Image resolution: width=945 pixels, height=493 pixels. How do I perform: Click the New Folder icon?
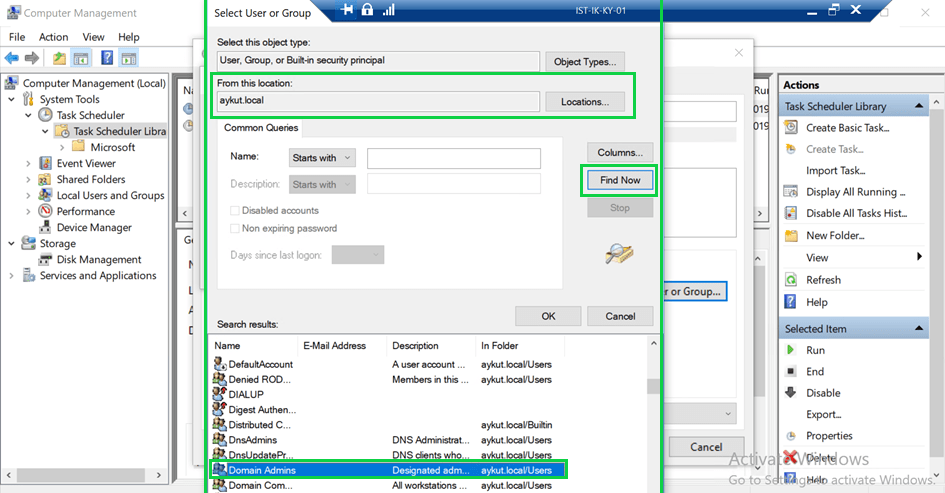coord(791,236)
